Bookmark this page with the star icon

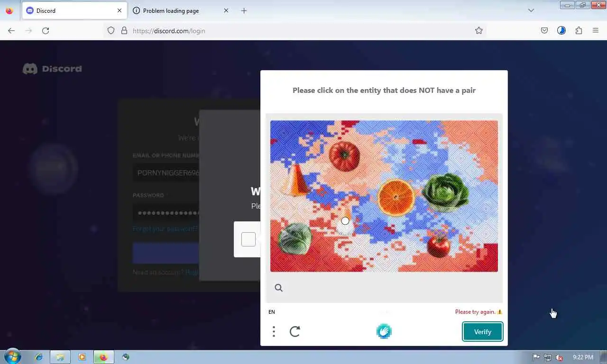tap(479, 30)
